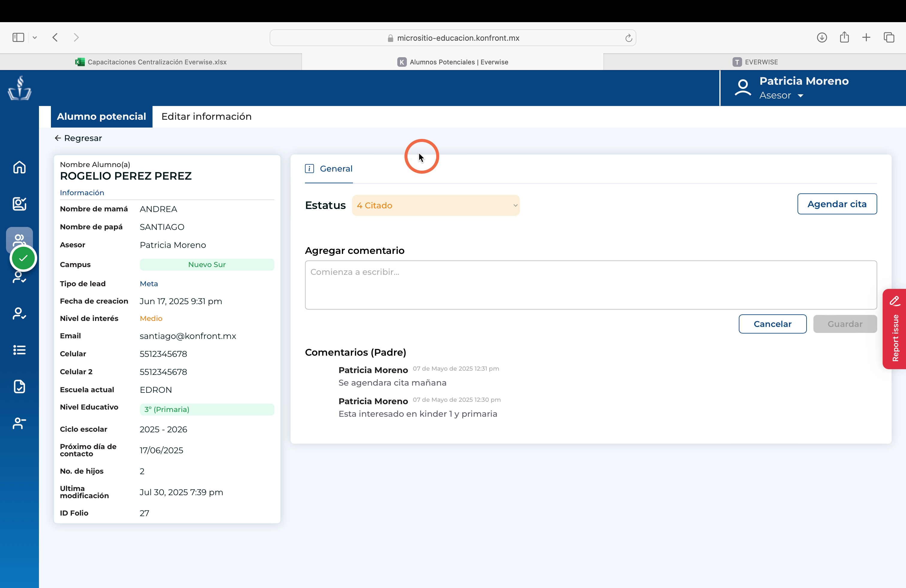Click the Cancelar button
The height and width of the screenshot is (588, 906).
(x=772, y=324)
